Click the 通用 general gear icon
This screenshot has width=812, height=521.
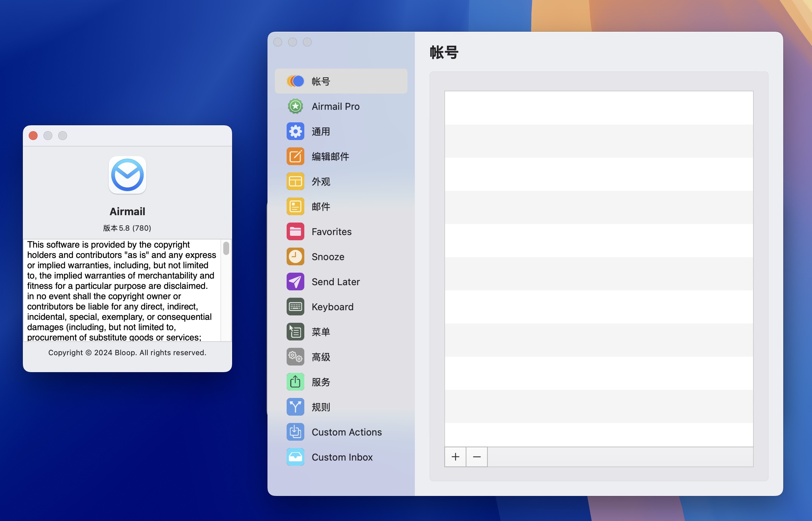pyautogui.click(x=295, y=131)
